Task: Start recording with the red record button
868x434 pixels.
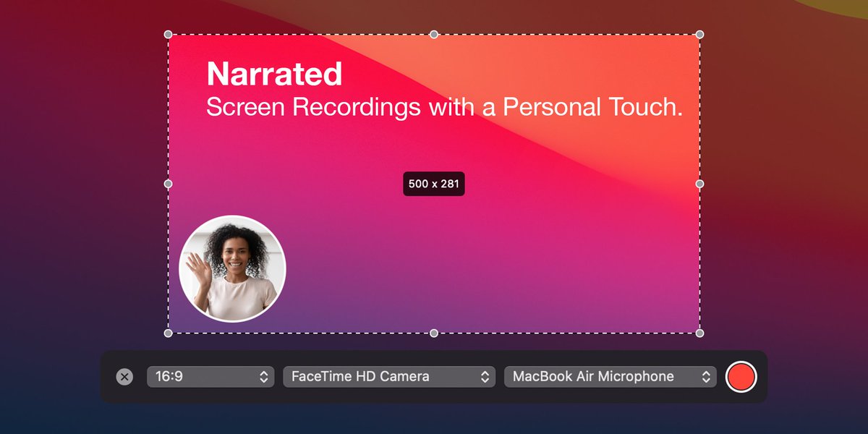Action: (741, 377)
